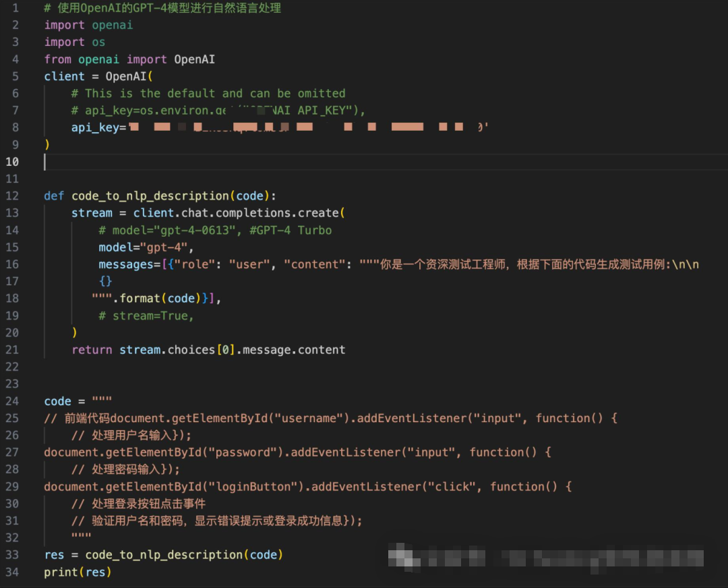Click the code_to_nlp_description function definition name

pyautogui.click(x=150, y=196)
